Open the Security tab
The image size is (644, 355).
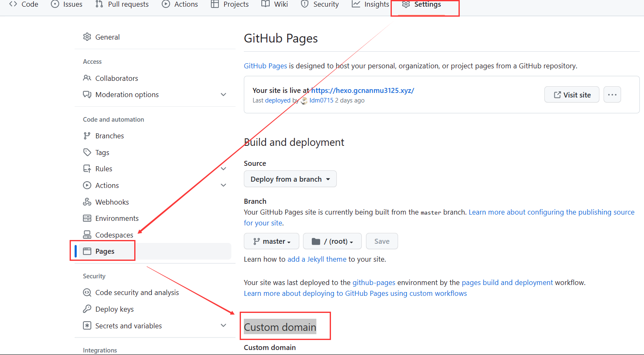[320, 4]
